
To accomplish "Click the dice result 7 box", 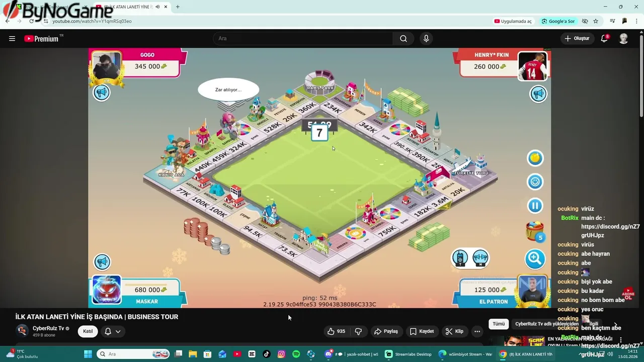I will click(x=319, y=133).
